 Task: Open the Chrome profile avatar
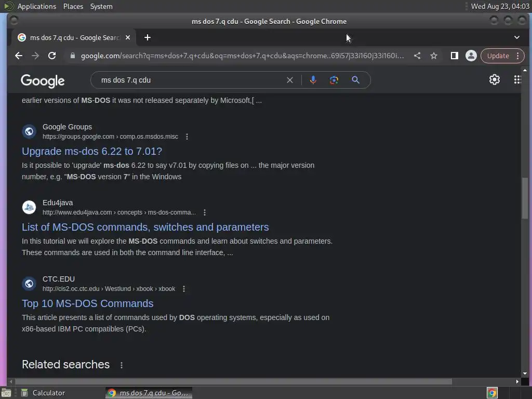pyautogui.click(x=471, y=56)
